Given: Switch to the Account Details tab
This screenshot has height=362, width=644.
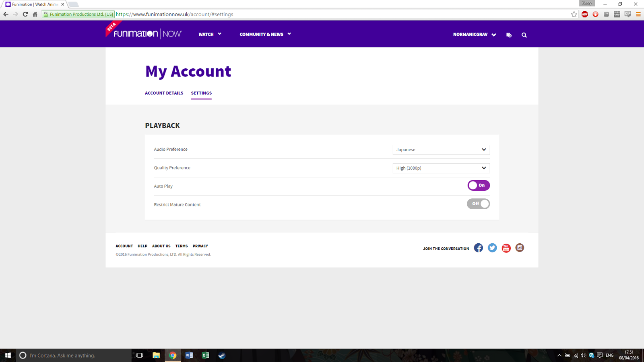Looking at the screenshot, I should [x=164, y=93].
